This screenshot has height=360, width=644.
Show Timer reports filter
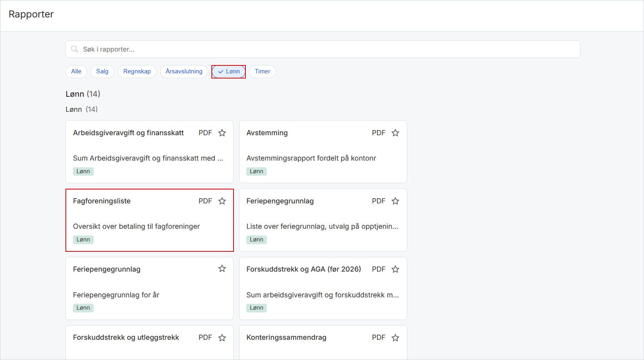point(263,71)
